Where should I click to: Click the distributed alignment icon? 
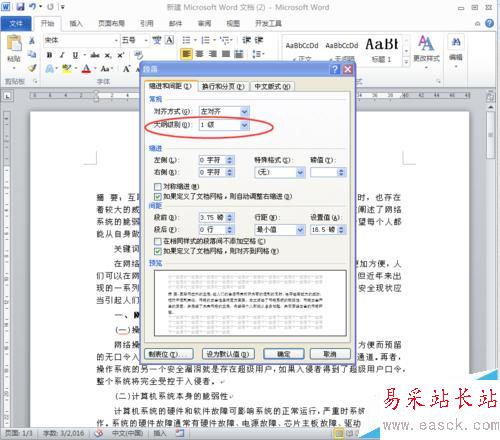pos(239,54)
